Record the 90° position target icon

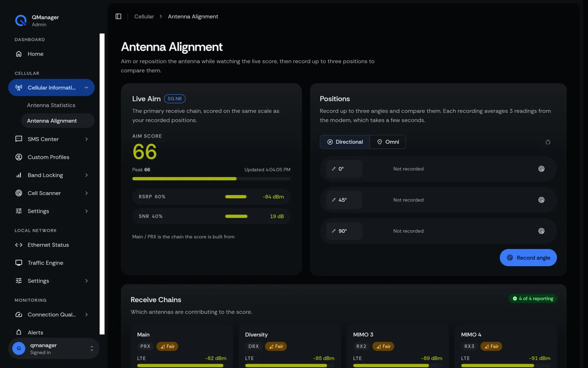tap(541, 231)
